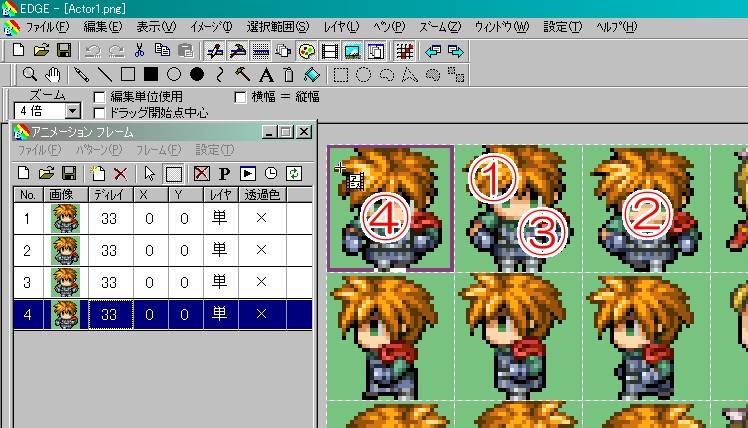Image resolution: width=748 pixels, height=428 pixels.
Task: Select the arrow pointer in animation toolbar
Action: (150, 173)
